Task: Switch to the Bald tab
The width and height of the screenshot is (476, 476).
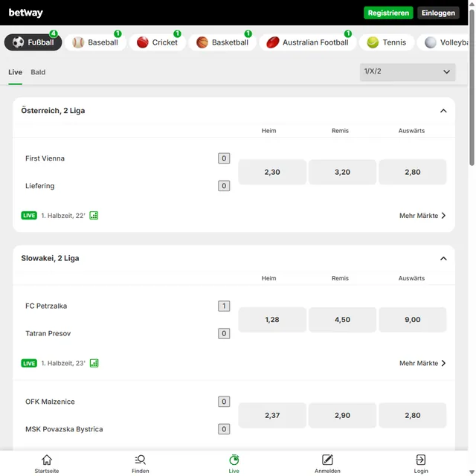Action: click(38, 72)
